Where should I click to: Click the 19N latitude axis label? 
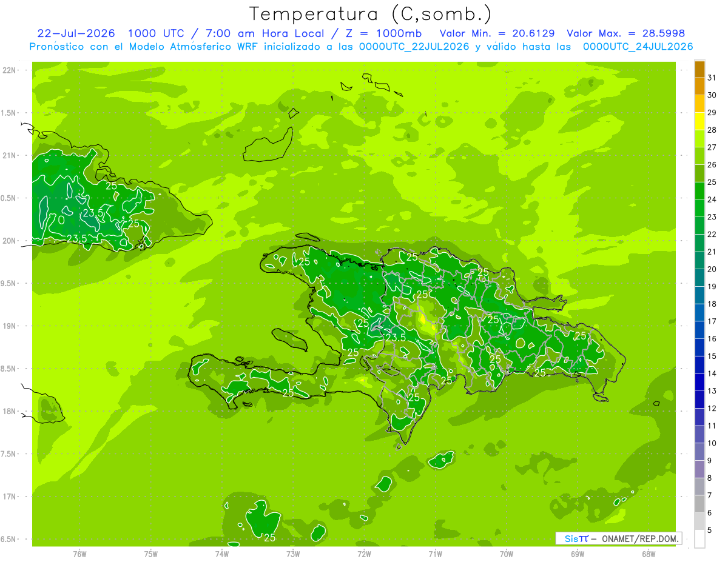click(9, 326)
